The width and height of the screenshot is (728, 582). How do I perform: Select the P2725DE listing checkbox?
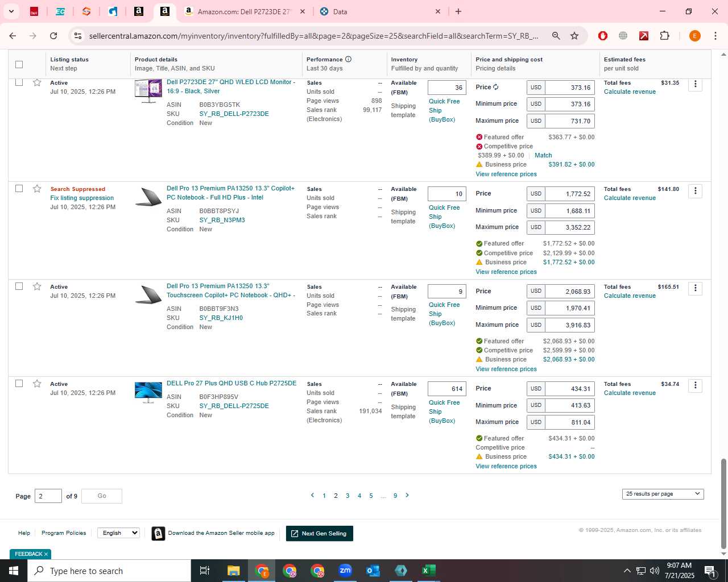19,384
